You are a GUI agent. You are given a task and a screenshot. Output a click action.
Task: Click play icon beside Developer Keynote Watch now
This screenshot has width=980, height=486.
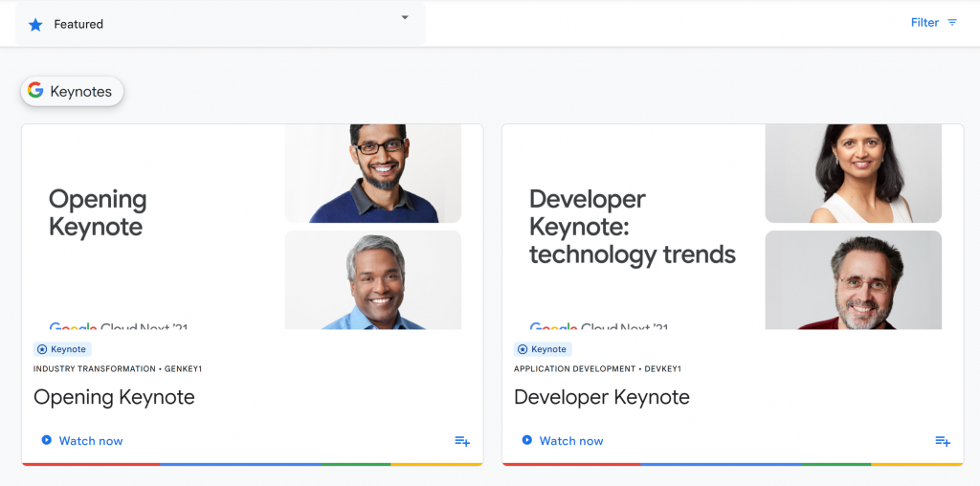tap(527, 440)
